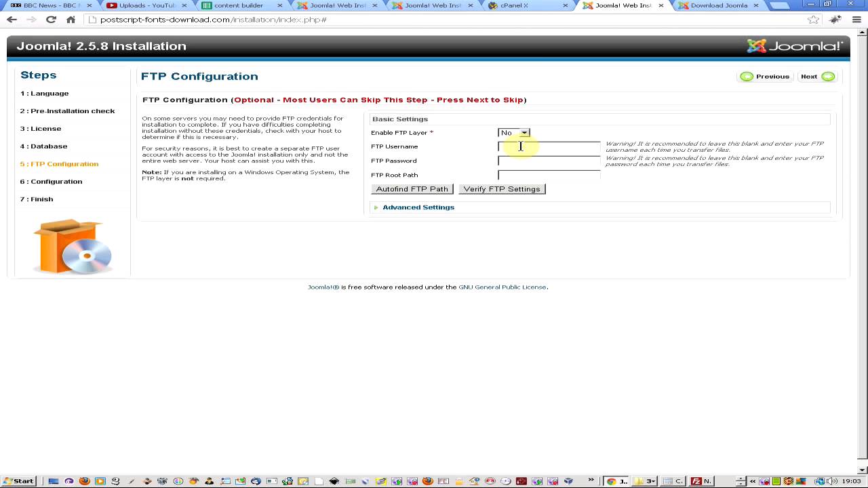This screenshot has width=868, height=488.
Task: Click the browser Forward arrow
Action: [x=31, y=20]
